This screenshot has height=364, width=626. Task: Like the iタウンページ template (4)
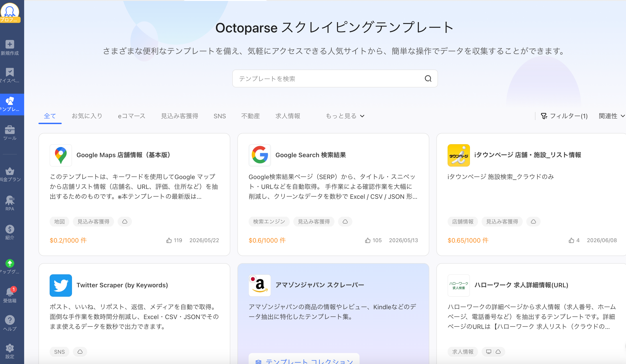(x=571, y=240)
